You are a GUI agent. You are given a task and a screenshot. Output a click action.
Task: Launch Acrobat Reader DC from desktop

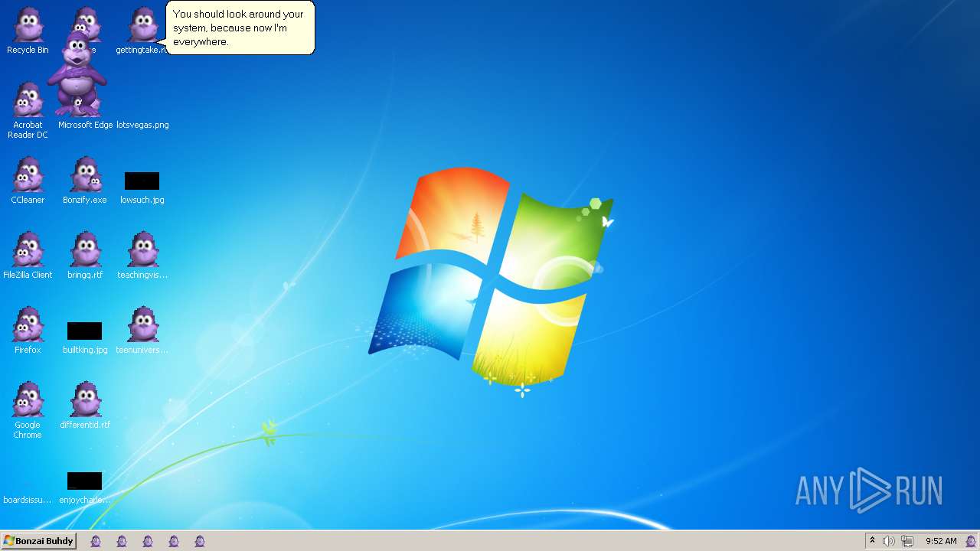coord(28,110)
